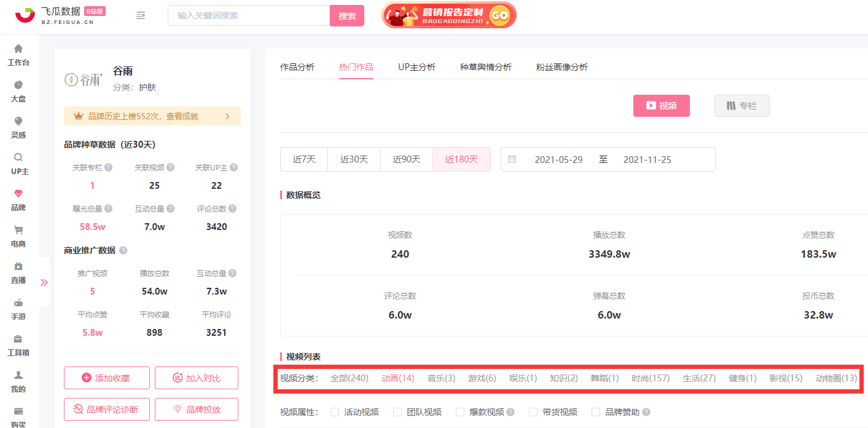
Task: Filter videos by 游戏(6) category
Action: (482, 378)
